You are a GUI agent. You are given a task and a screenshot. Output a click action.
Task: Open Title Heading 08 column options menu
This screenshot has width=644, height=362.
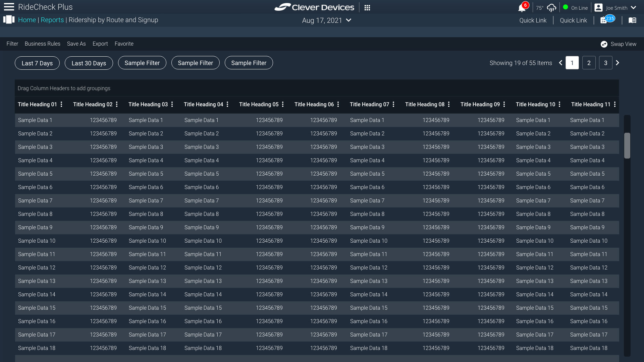(449, 105)
